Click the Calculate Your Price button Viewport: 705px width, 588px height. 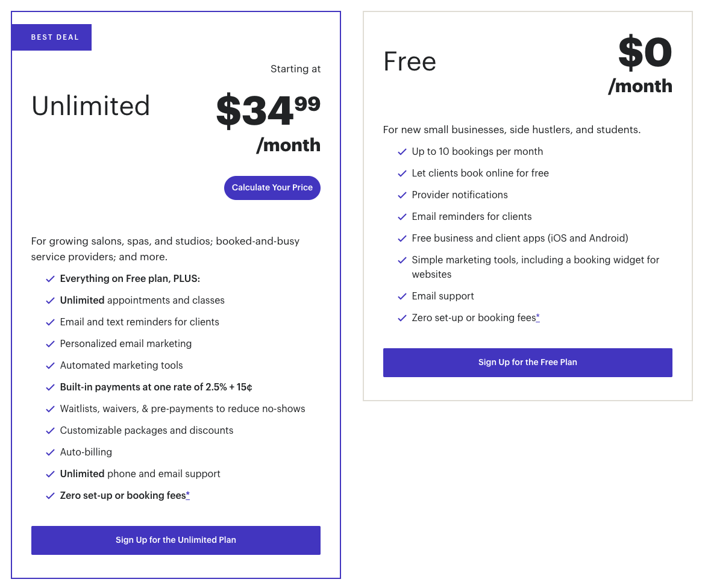[272, 187]
